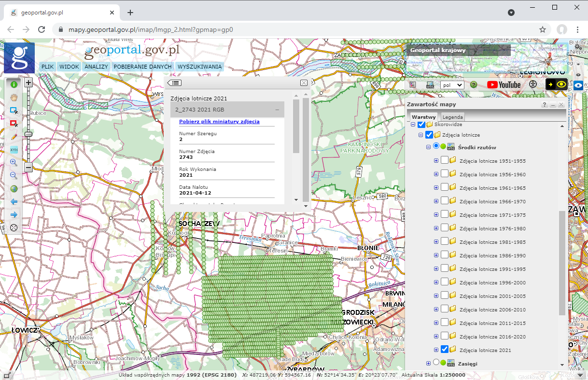The width and height of the screenshot is (588, 380).
Task: Enable Zdjęcia lotnicze 1951-1955 layer
Action: pos(445,161)
